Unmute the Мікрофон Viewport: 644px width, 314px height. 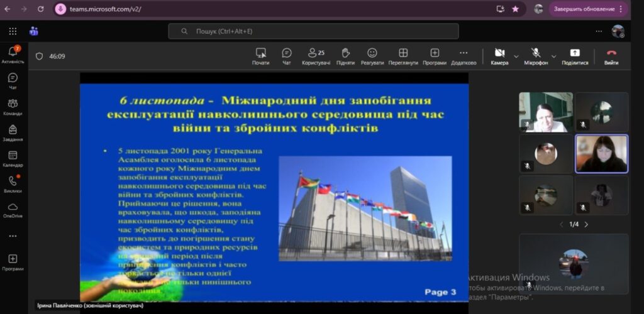coord(536,55)
